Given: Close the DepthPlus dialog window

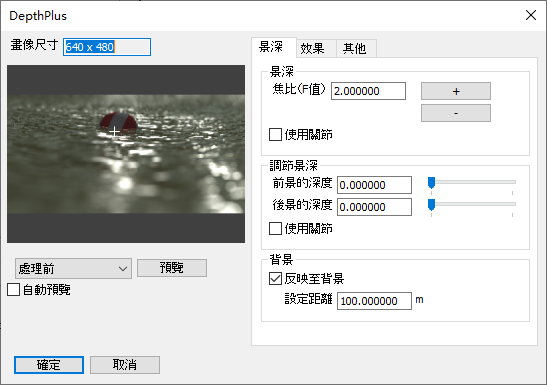Looking at the screenshot, I should (x=531, y=15).
